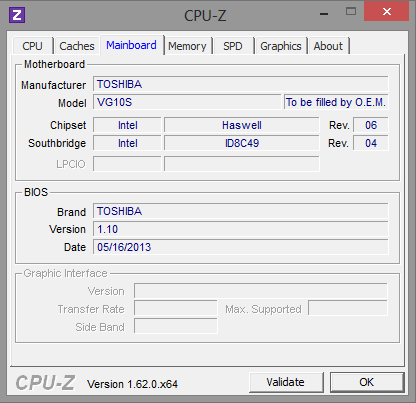Go to the Memory tab

(187, 46)
